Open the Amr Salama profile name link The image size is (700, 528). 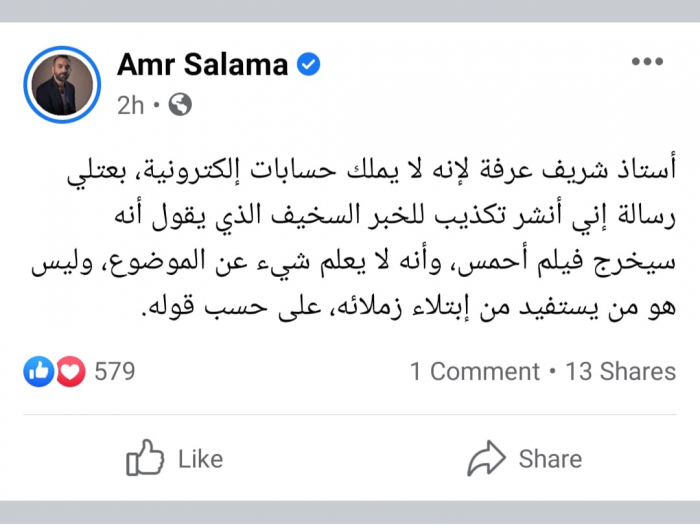pos(202,64)
